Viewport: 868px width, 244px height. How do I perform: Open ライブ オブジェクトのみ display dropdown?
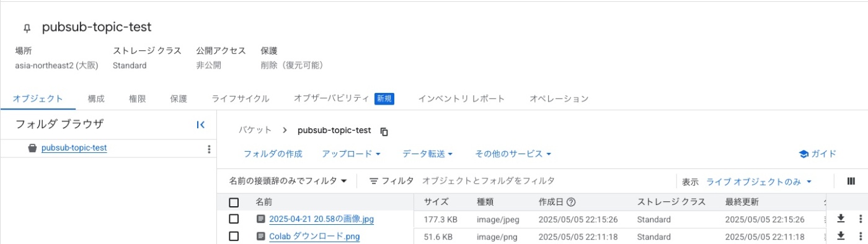pos(759,181)
